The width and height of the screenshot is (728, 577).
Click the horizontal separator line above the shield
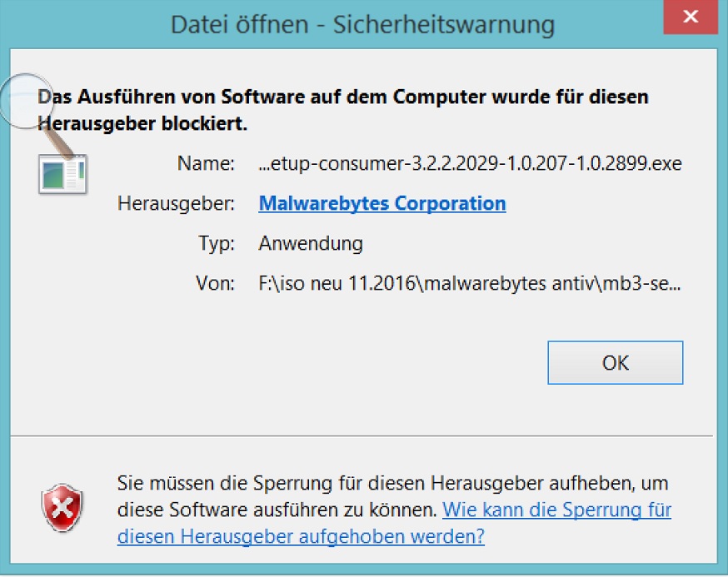362,436
